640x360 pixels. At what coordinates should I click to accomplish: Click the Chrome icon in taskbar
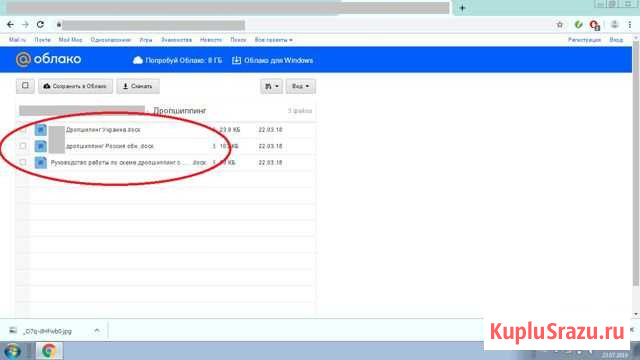[49, 351]
